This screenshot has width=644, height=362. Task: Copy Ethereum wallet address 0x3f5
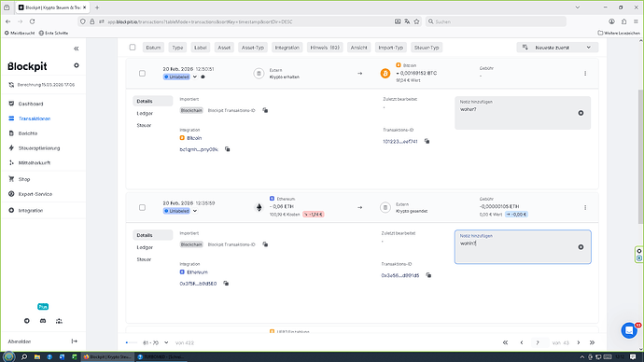point(226,284)
